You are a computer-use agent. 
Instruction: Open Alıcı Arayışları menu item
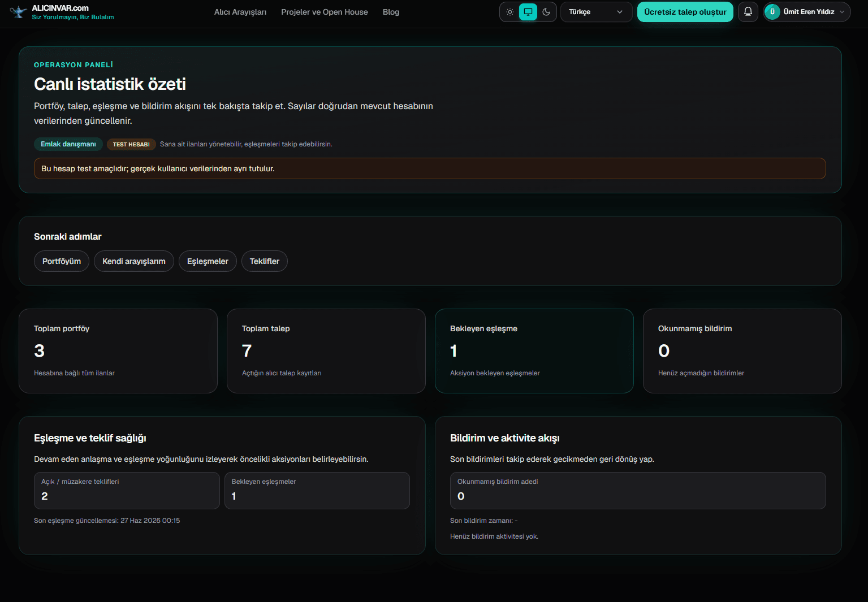click(240, 12)
